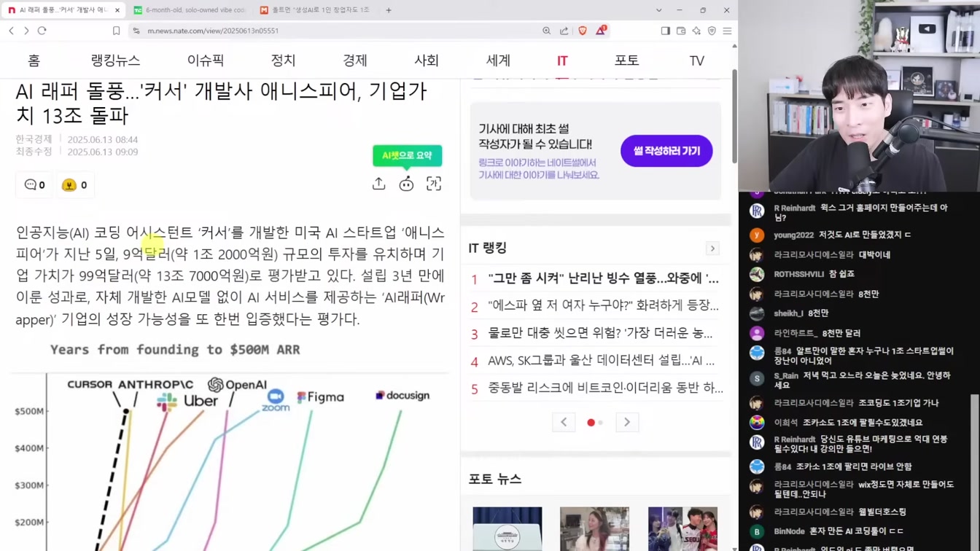The image size is (980, 551).
Task: Switch to the 6-month-old, solo-owned vibe tab
Action: pos(189,10)
